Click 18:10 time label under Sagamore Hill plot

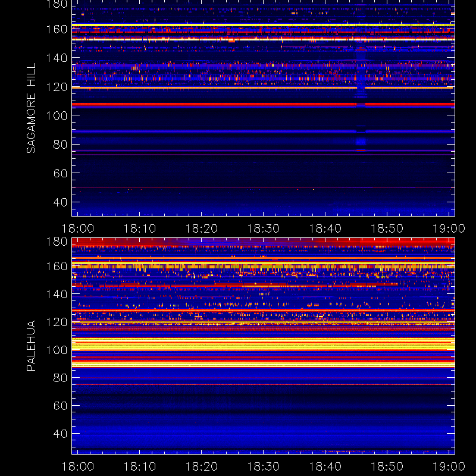click(x=140, y=228)
